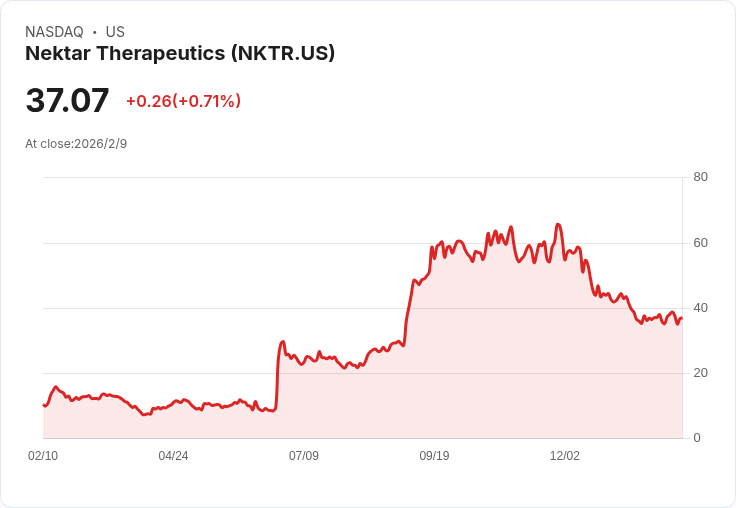The height and width of the screenshot is (508, 736).
Task: Select the 02/10 date on the time axis
Action: [x=43, y=456]
